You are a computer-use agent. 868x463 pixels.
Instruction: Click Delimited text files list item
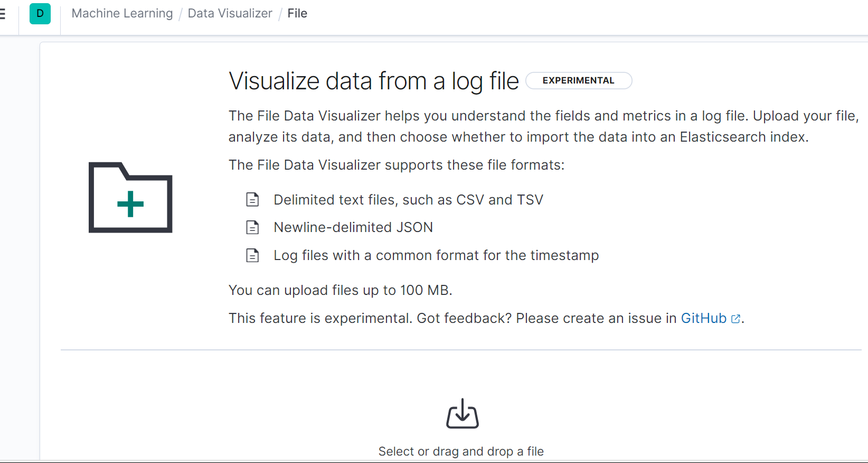tap(408, 200)
